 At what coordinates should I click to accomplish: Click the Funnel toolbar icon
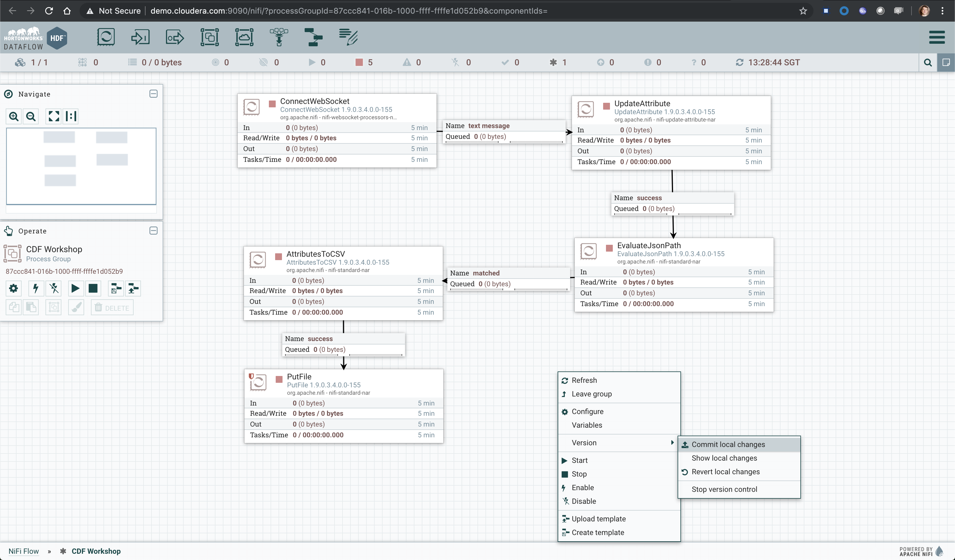pos(279,37)
